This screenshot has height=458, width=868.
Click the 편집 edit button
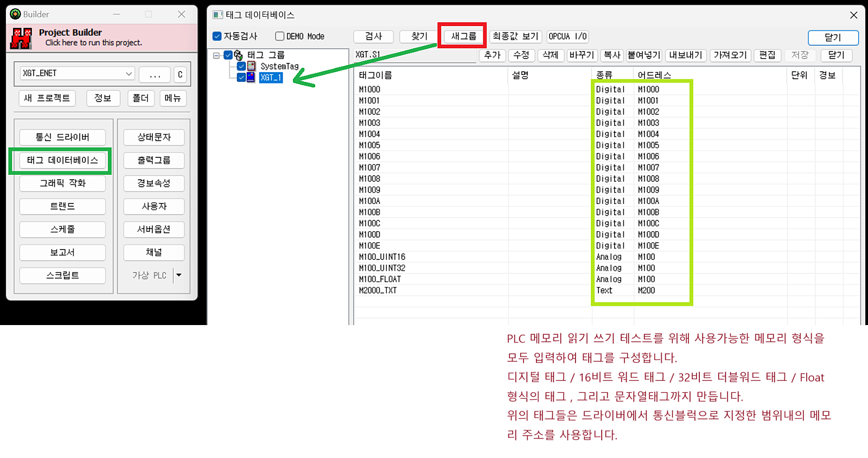[767, 55]
